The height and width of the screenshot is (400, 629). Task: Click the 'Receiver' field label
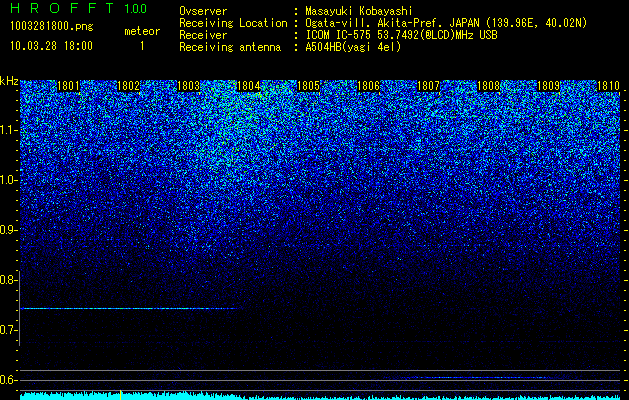[x=203, y=35]
